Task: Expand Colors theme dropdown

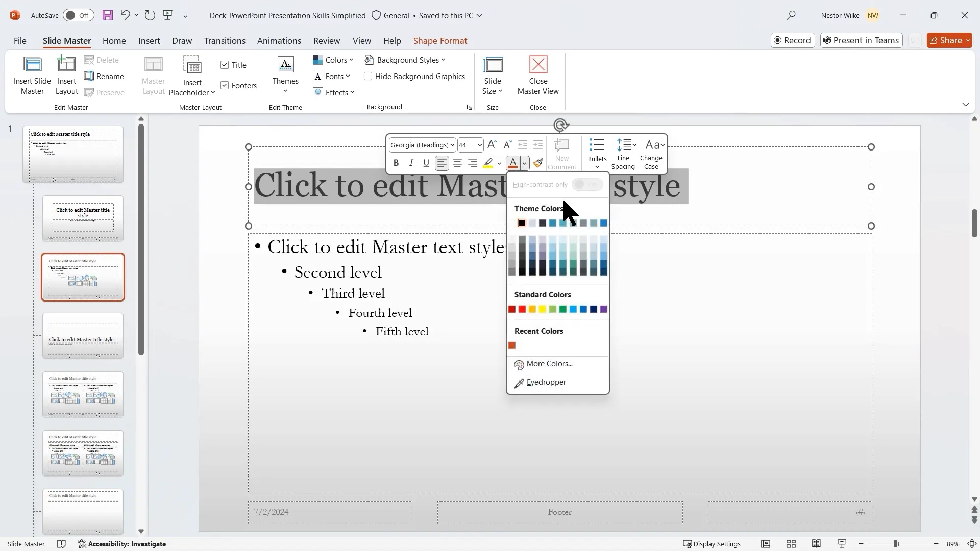Action: [x=333, y=60]
